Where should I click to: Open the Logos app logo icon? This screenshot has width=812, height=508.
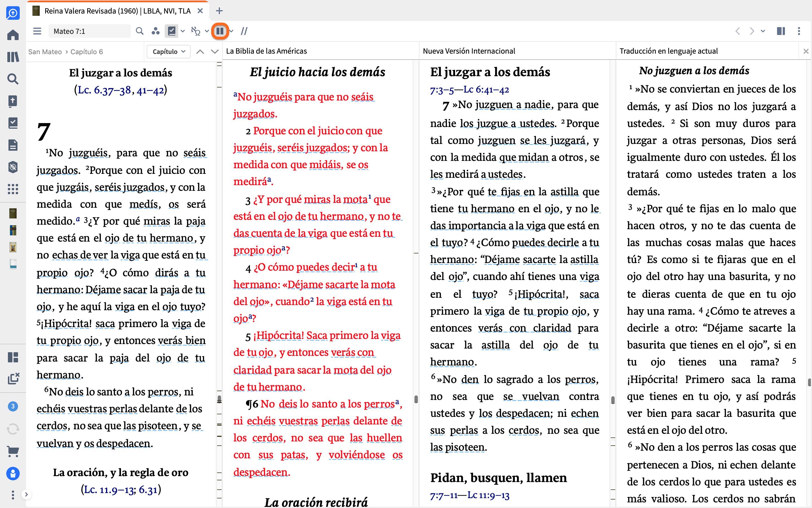[x=13, y=13]
